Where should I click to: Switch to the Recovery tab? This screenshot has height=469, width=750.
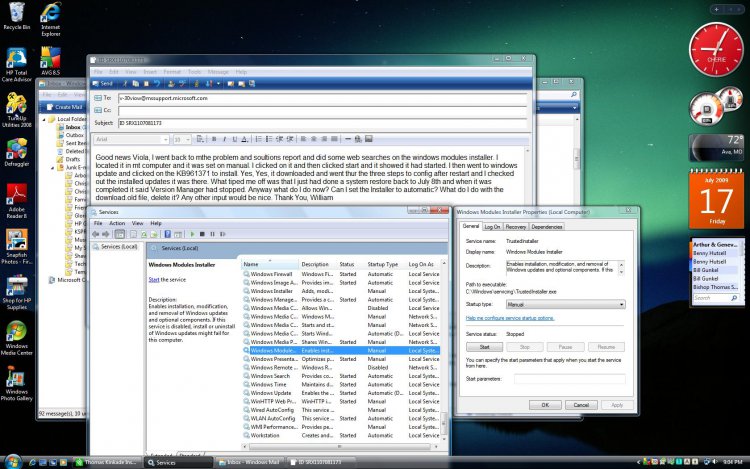coord(515,227)
